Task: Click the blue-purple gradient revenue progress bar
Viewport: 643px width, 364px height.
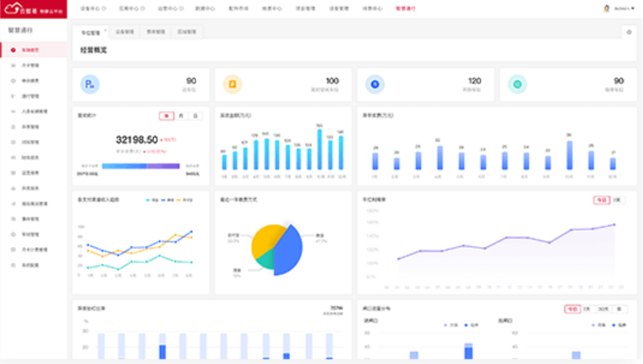Action: click(140, 166)
